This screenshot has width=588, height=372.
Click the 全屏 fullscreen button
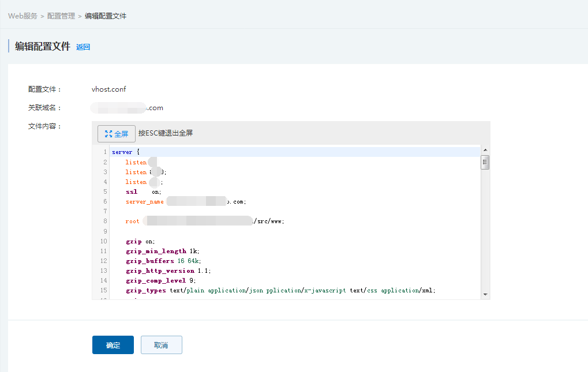click(116, 134)
